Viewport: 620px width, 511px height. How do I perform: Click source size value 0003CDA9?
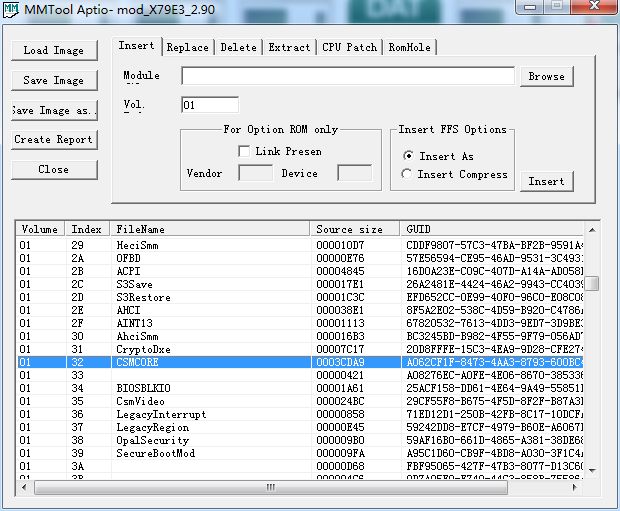[340, 362]
